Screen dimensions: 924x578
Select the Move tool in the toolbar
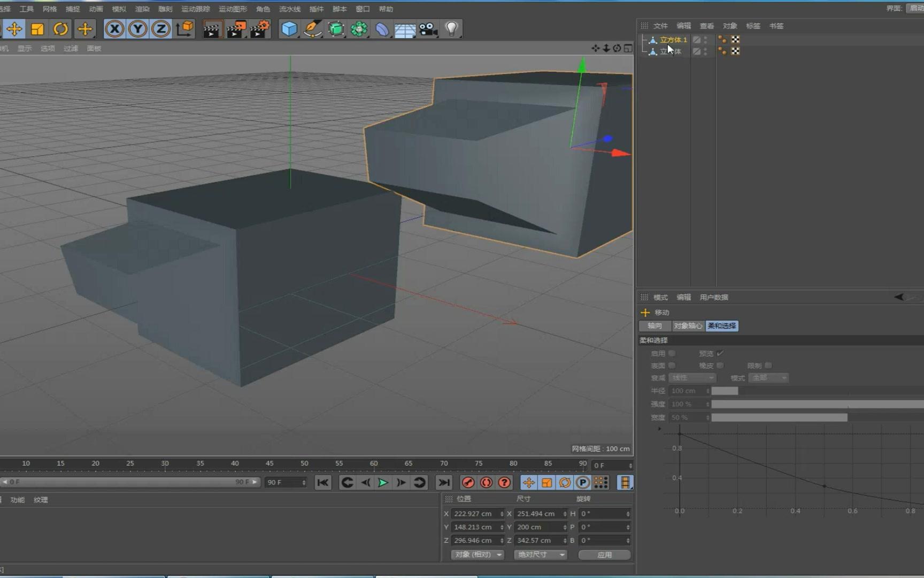coord(14,29)
